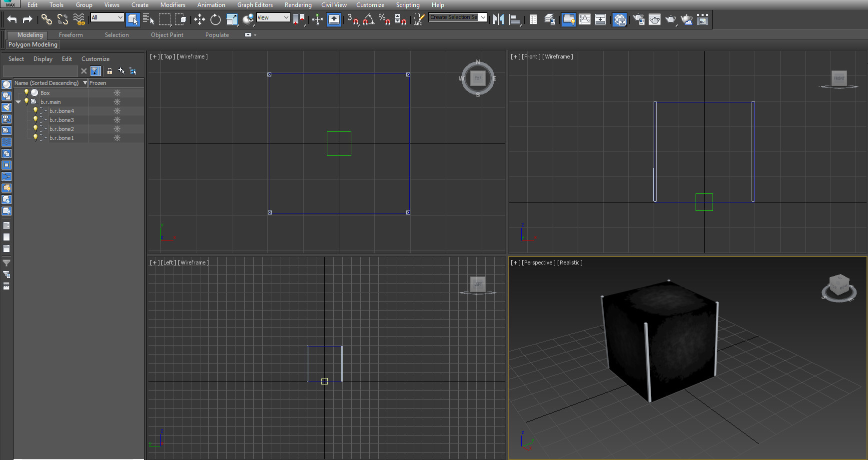Toggle Window/Crossing selection mode
868x460 pixels.
coord(180,19)
